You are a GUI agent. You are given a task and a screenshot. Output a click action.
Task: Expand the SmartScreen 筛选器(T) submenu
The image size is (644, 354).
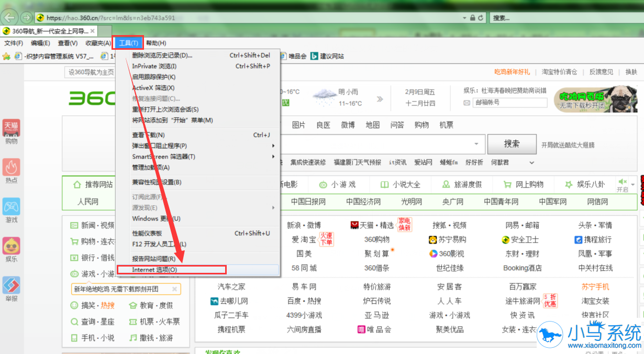[198, 157]
